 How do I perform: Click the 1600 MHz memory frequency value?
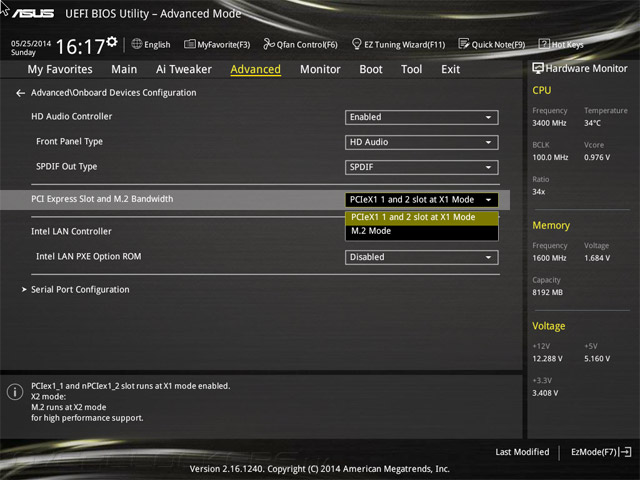pyautogui.click(x=549, y=258)
